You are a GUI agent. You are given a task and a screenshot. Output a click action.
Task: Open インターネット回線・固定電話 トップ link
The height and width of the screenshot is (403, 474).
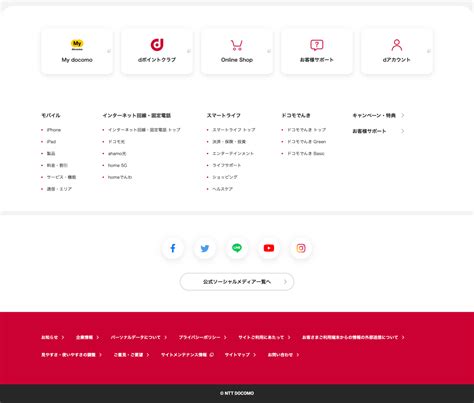(x=144, y=130)
